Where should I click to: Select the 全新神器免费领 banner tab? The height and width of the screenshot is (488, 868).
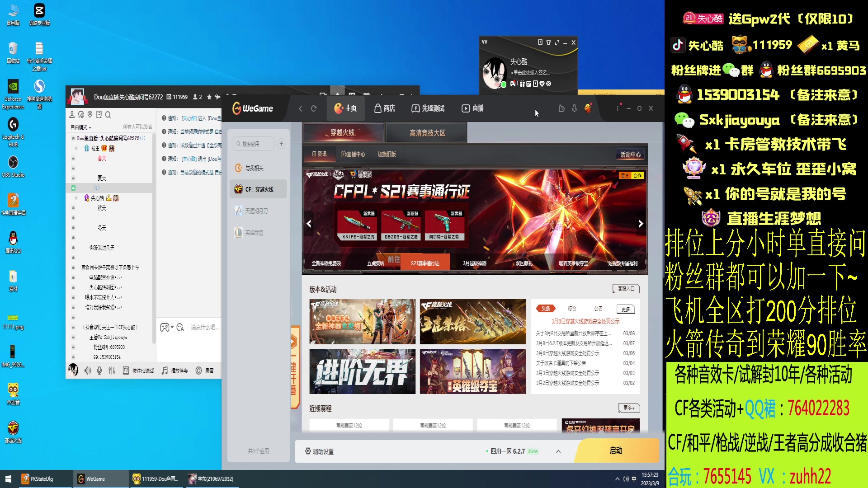point(326,263)
